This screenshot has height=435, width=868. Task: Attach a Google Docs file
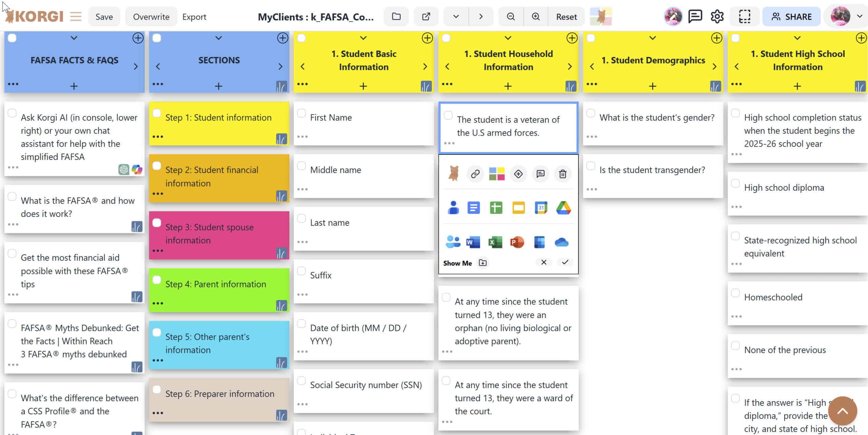click(x=474, y=208)
